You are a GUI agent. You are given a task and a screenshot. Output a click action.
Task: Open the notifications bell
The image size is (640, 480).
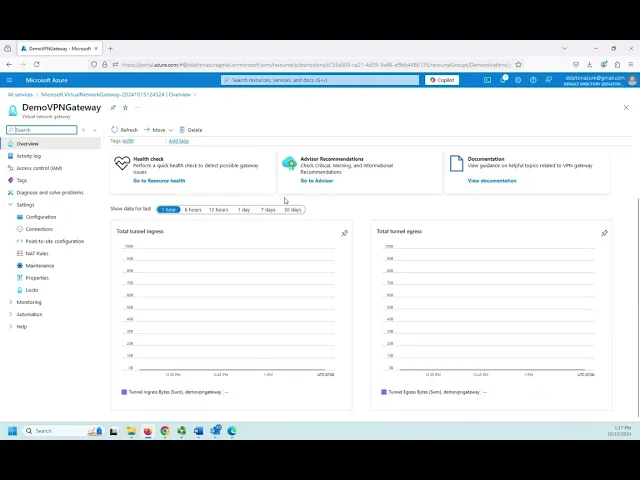coord(503,80)
